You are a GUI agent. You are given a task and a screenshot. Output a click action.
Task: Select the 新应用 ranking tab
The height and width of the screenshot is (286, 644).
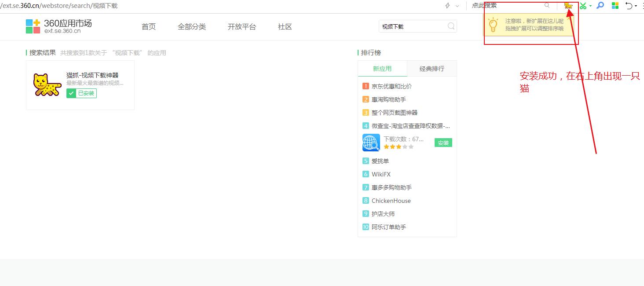(x=382, y=68)
